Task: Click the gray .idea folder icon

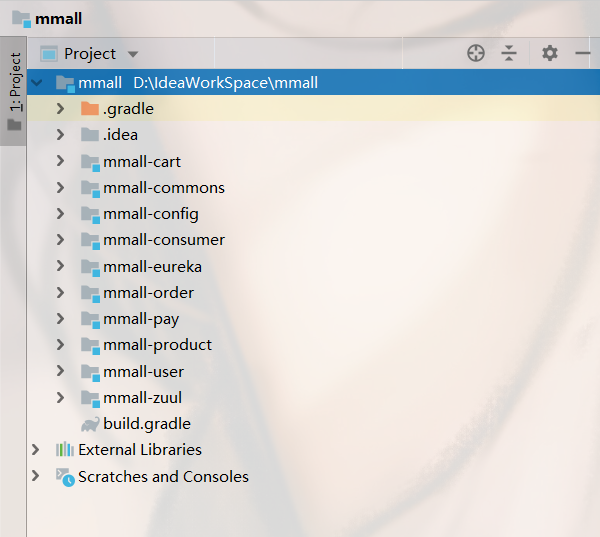Action: tap(90, 134)
